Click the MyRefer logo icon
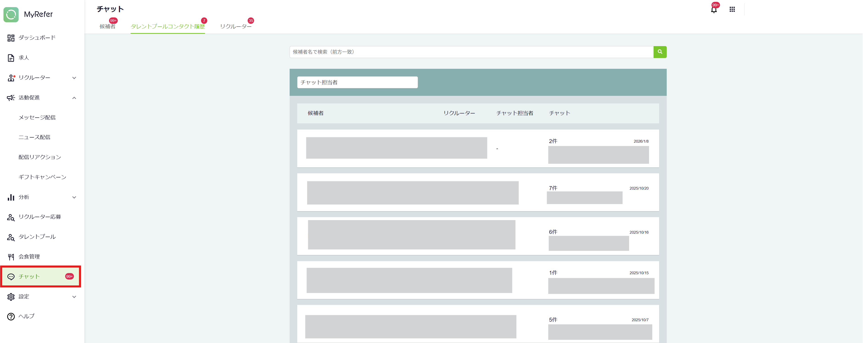Screen dimensions: 868x343 click(x=11, y=14)
